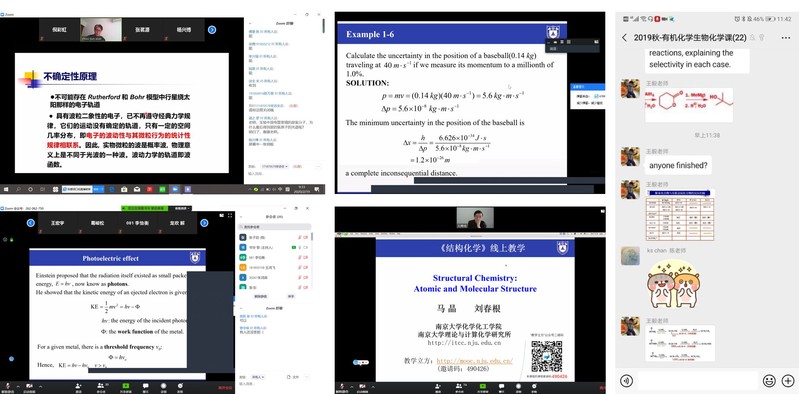This screenshot has width=799, height=394.
Task: Open mooc.nju.edu.cn link on title slide
Action: click(474, 361)
